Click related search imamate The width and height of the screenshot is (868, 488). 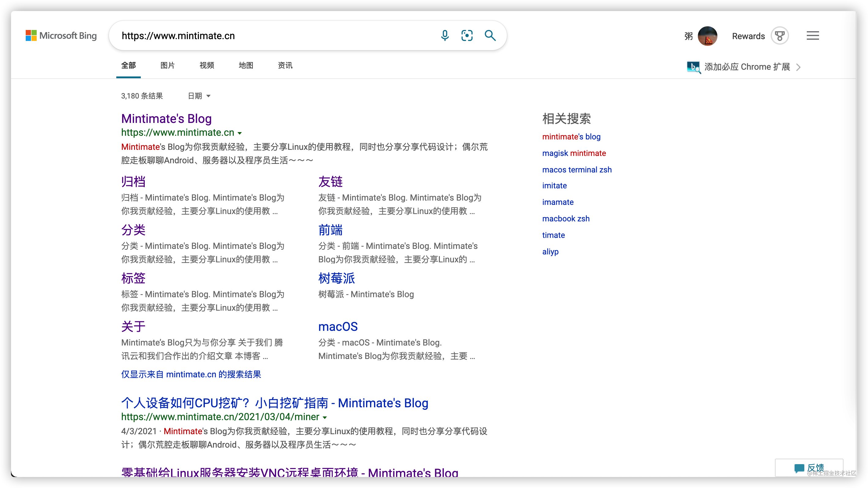(558, 202)
